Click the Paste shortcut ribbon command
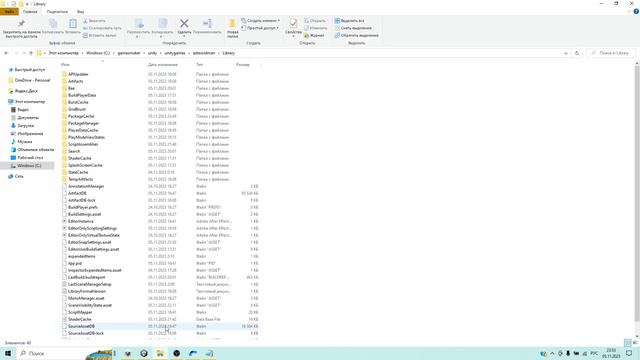640x360 pixels. tap(100, 35)
